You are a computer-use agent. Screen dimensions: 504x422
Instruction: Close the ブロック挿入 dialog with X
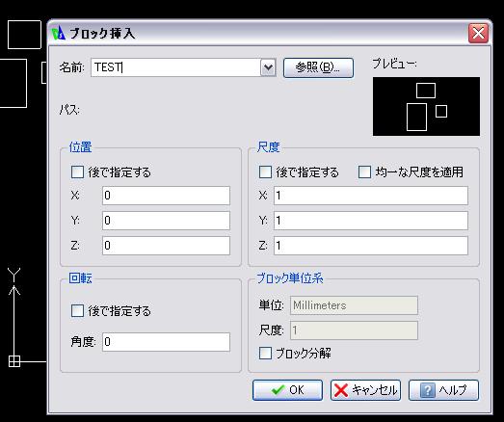coord(478,33)
